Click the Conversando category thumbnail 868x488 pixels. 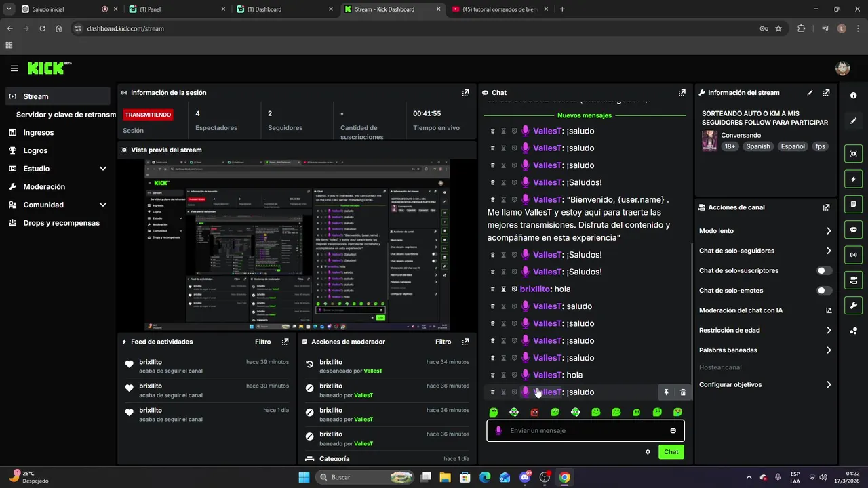click(709, 140)
